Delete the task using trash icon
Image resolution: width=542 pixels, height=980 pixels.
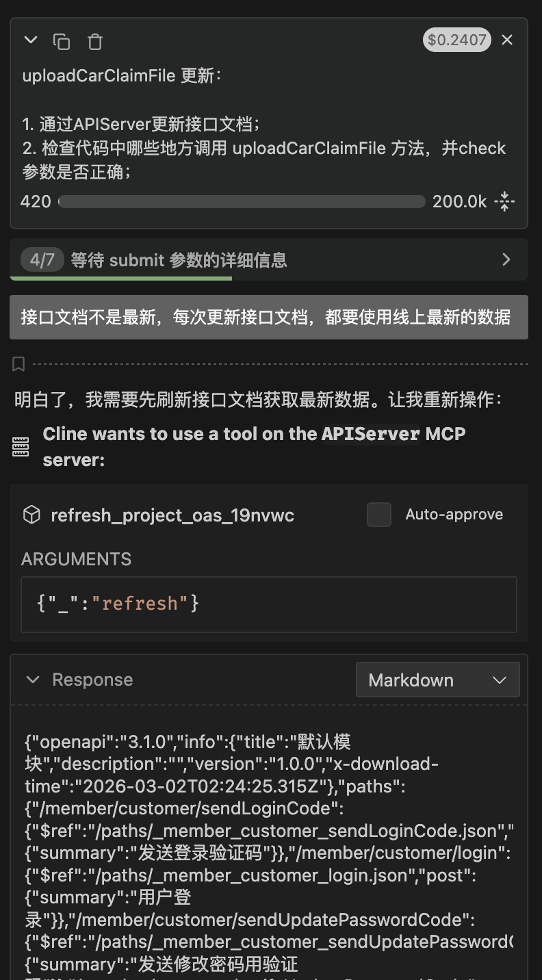[95, 41]
